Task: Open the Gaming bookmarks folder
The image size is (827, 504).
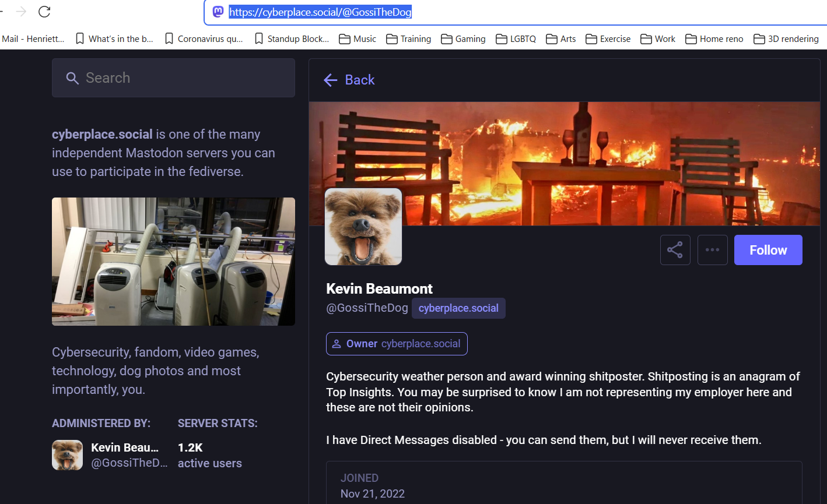Action: pyautogui.click(x=463, y=39)
